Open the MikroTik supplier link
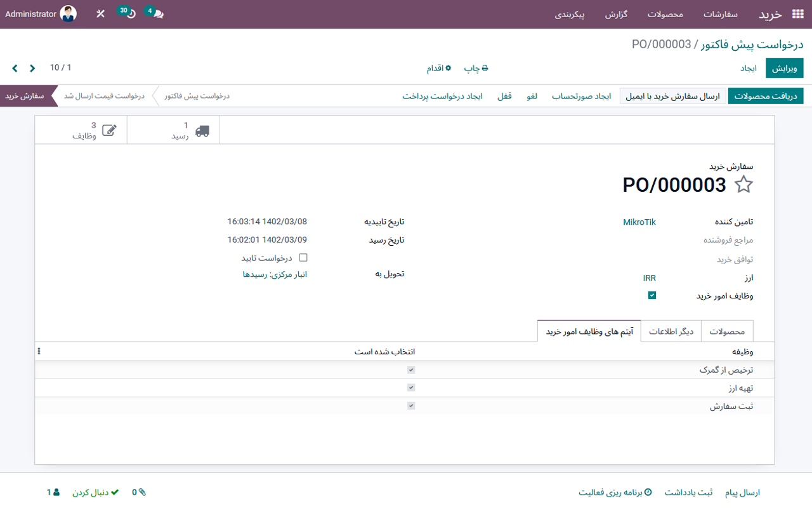The height and width of the screenshot is (508, 812). 639,222
